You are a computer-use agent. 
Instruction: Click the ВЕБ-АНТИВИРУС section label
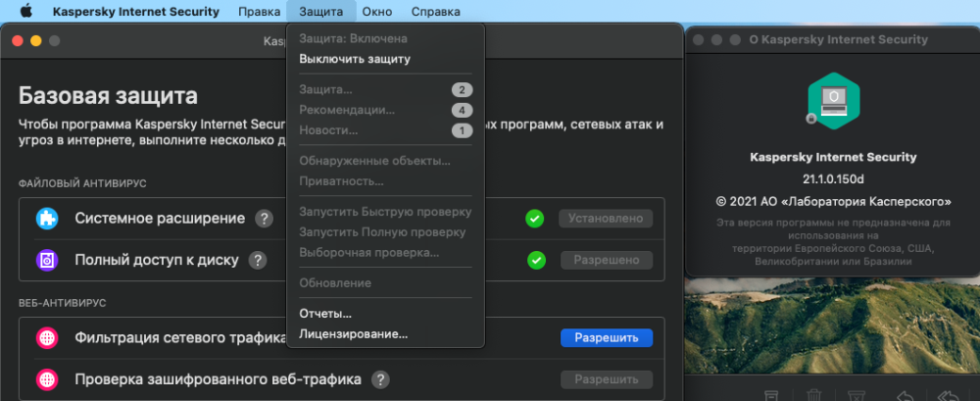coord(63,303)
